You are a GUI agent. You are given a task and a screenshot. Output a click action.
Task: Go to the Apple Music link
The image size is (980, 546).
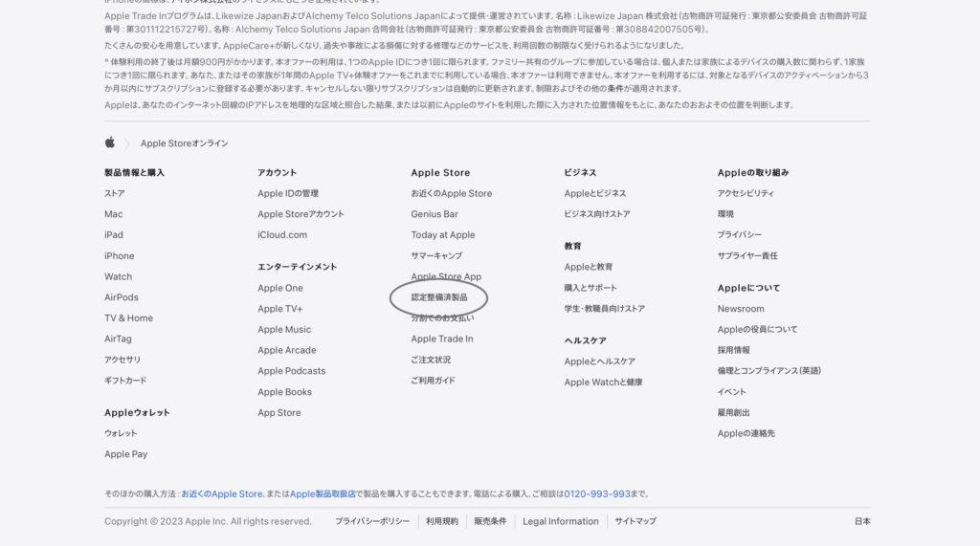point(284,329)
